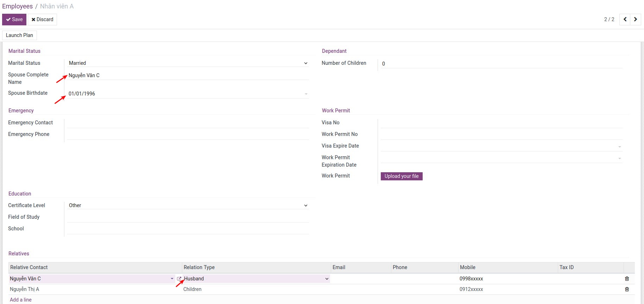Click the Work Permit No field
Screen dimensions: 644x304
[501, 135]
